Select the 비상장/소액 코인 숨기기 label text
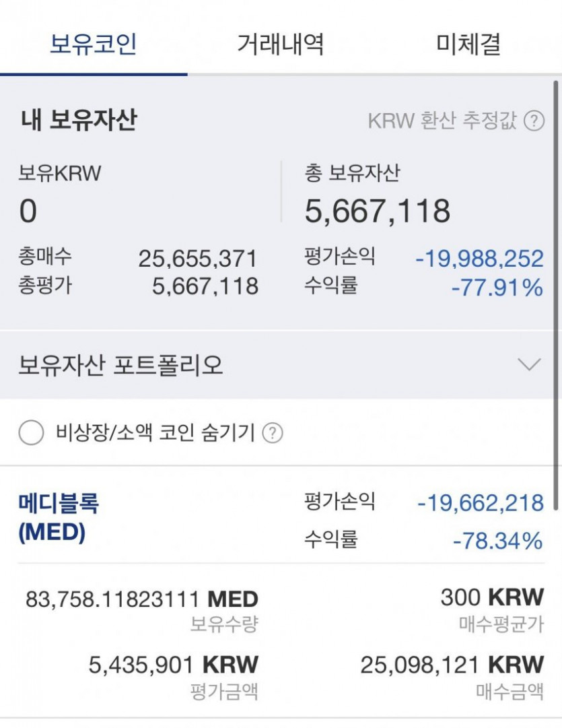Screen dimensions: 562x728 click(155, 433)
